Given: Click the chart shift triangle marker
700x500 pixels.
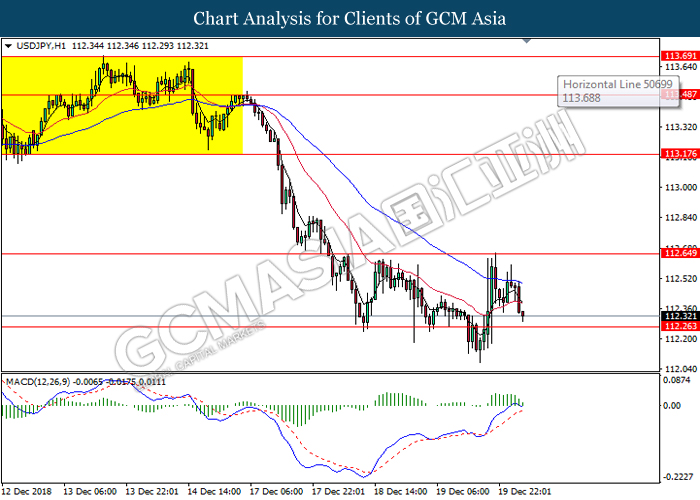Looking at the screenshot, I should point(527,41).
